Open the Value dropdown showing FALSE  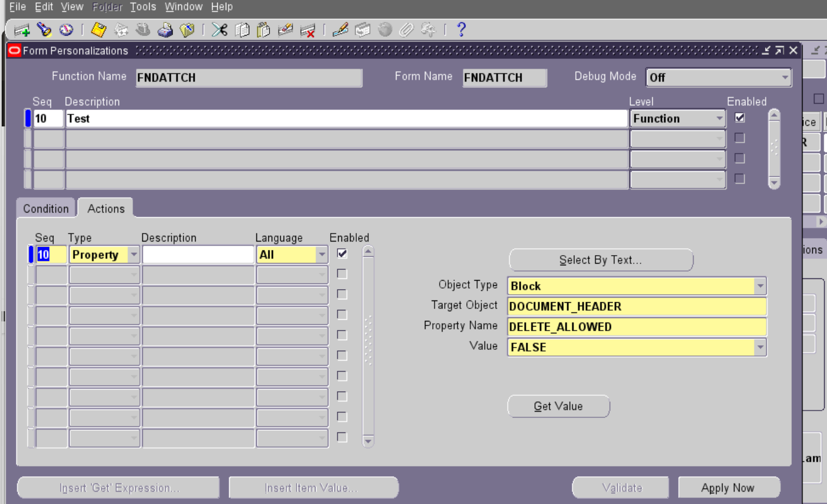[x=760, y=347]
